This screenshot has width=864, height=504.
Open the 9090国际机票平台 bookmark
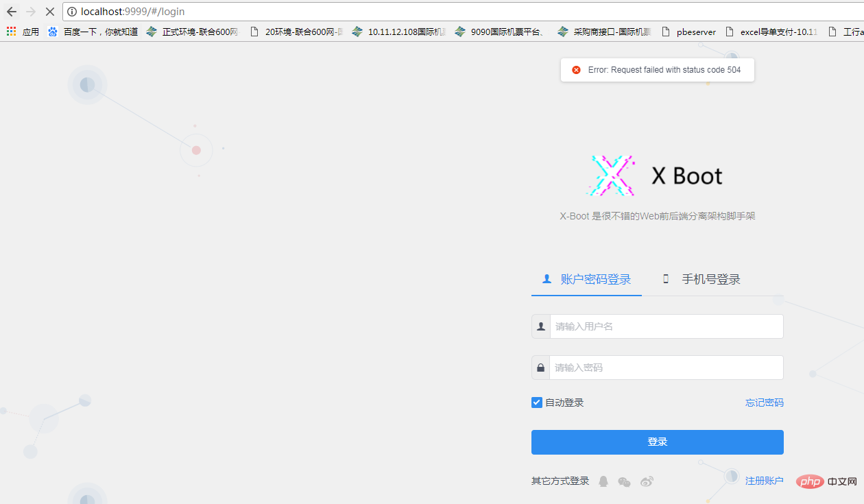pos(500,32)
